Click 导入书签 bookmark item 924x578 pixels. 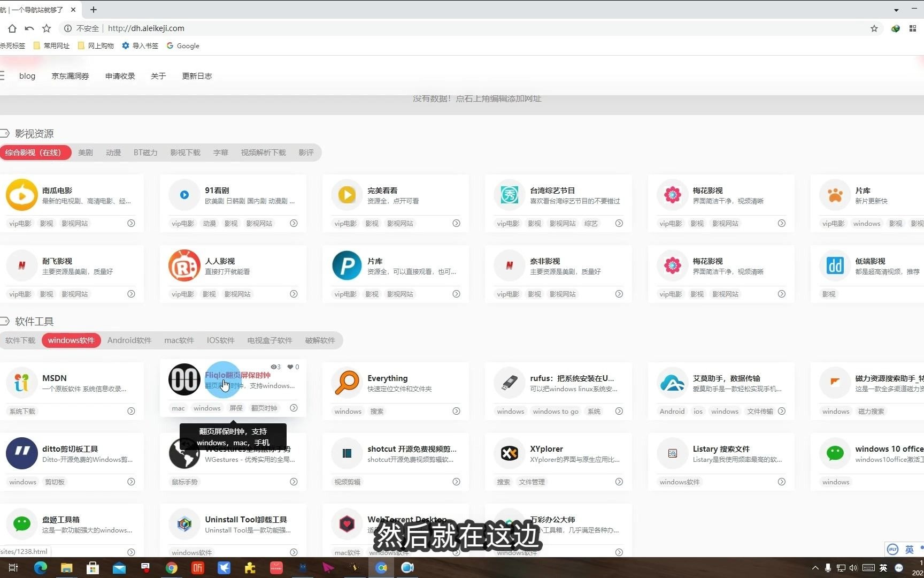pos(140,46)
